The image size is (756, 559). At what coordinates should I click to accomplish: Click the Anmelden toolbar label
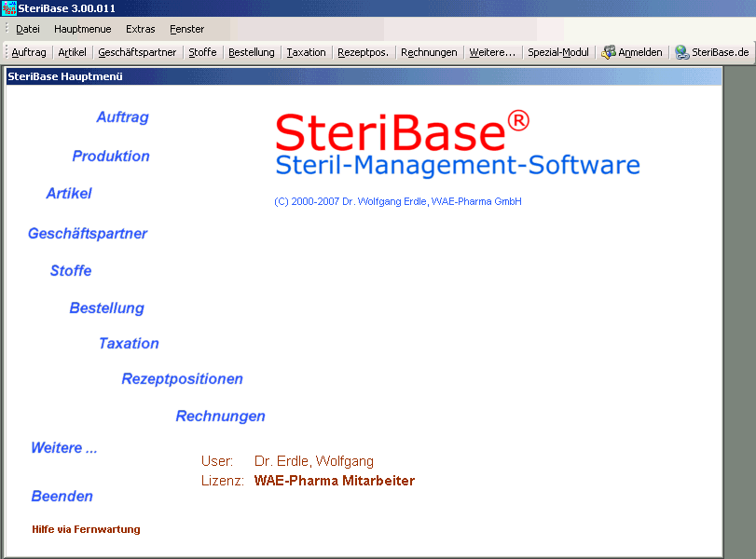tap(640, 52)
